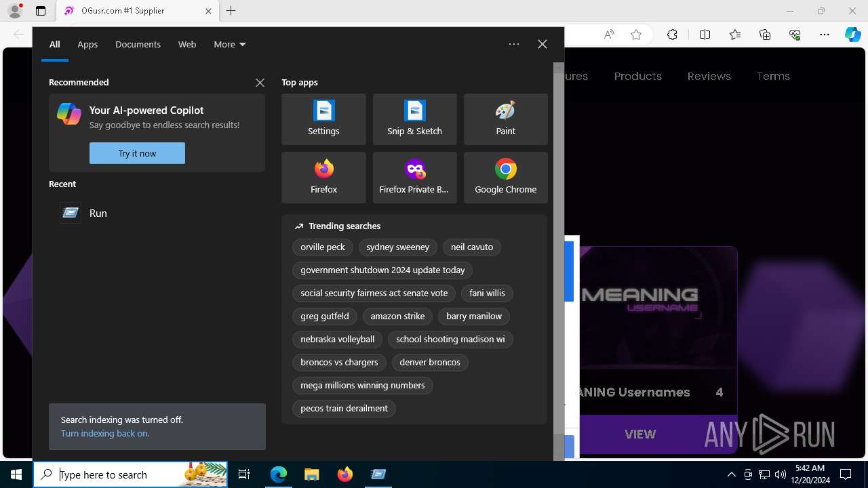Search trending barry manilow
The width and height of the screenshot is (868, 488).
click(474, 317)
